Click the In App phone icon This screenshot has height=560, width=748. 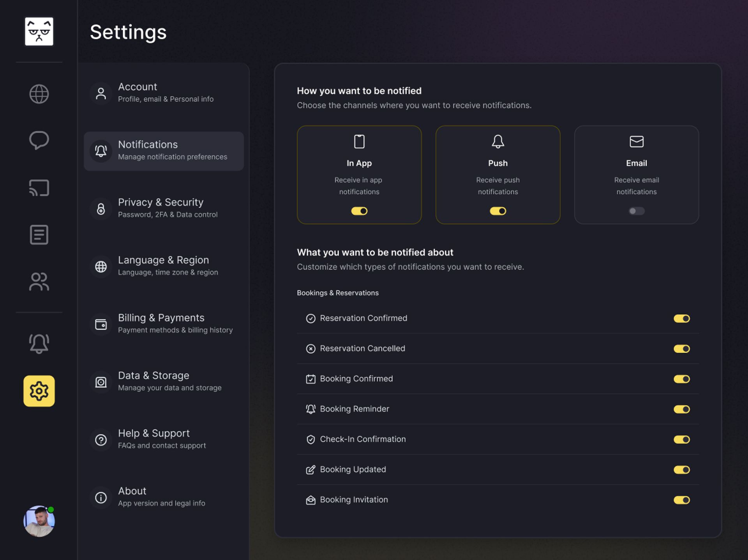(x=359, y=141)
